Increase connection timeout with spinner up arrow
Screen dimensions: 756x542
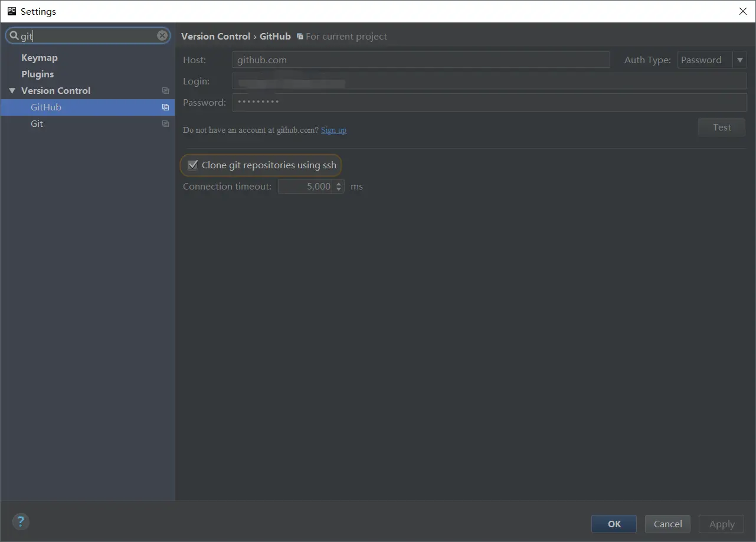point(339,184)
